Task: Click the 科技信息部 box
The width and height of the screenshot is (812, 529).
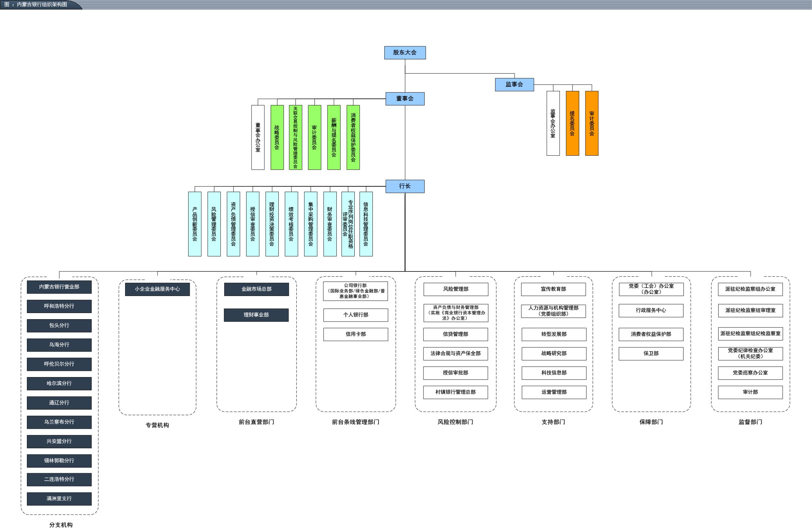Action: tap(554, 373)
